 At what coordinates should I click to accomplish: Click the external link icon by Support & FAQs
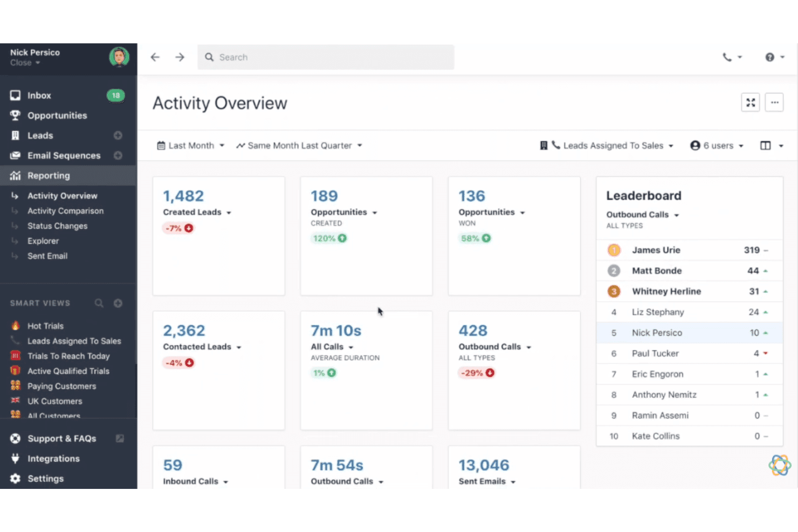point(120,439)
